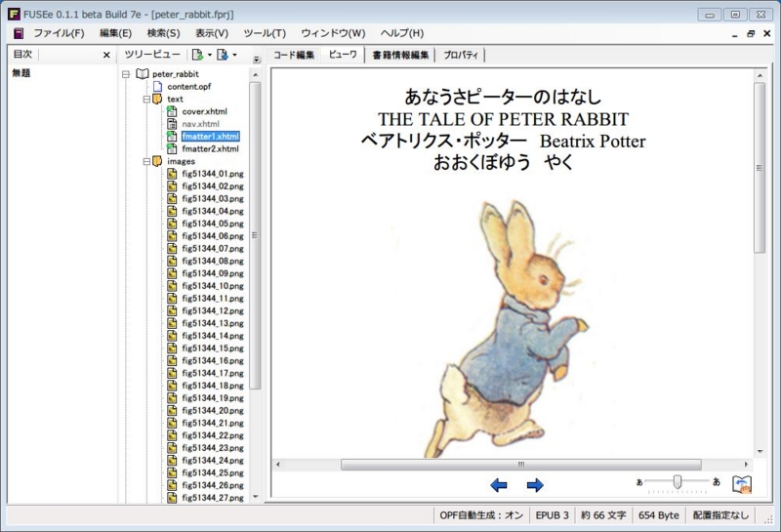Collapse the peter_rabbit root node
781x532 pixels.
pyautogui.click(x=126, y=74)
